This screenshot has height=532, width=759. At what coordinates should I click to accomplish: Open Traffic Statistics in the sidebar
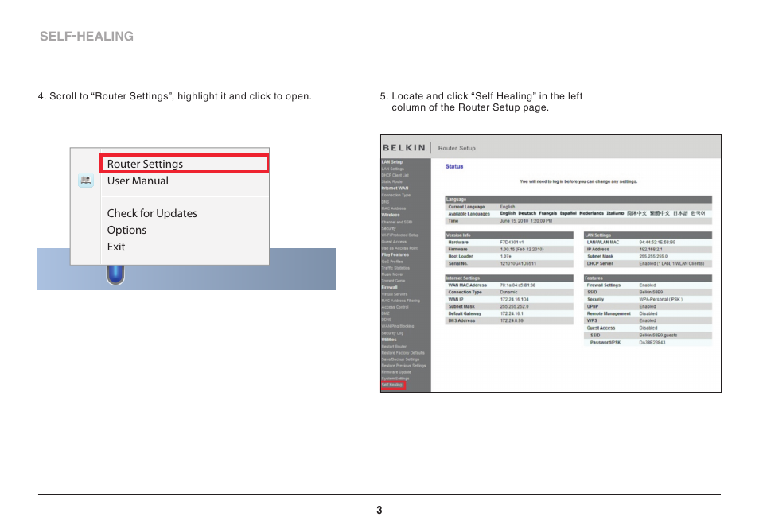coord(395,268)
